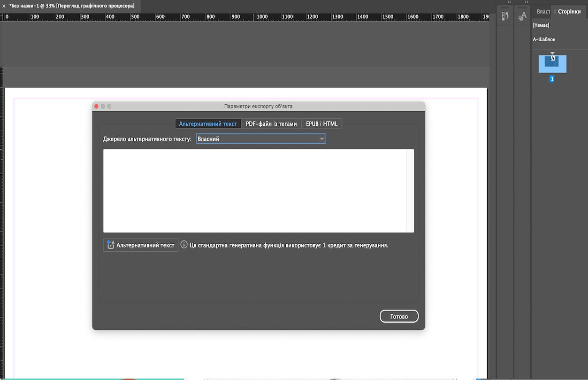
Task: Expand the character styles dock via double arrows
Action: tap(527, 2)
